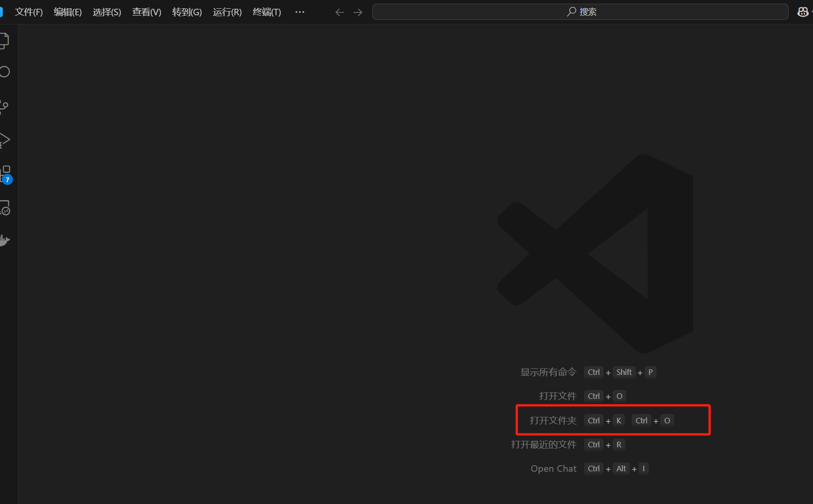Click the Open Chat label
The height and width of the screenshot is (504, 813).
click(553, 468)
